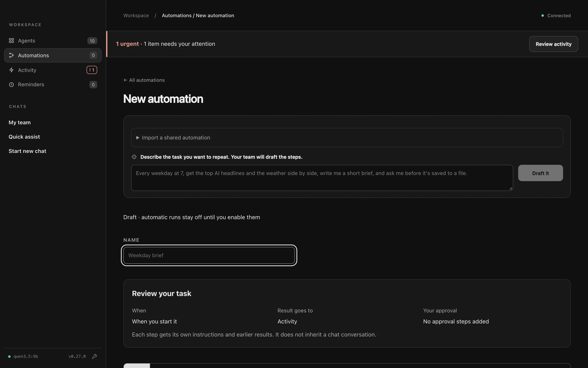
Task: Click the 1 urgent alert text
Action: [x=127, y=44]
